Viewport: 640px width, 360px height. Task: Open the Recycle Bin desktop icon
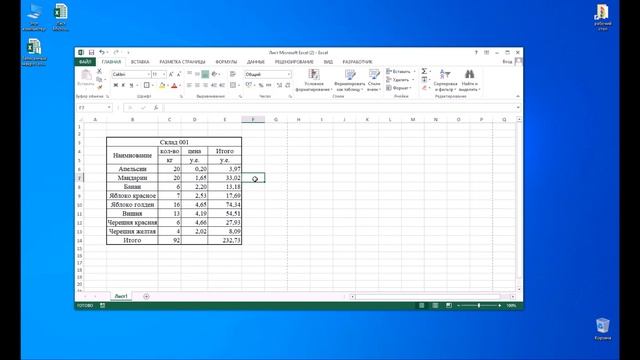(x=602, y=329)
